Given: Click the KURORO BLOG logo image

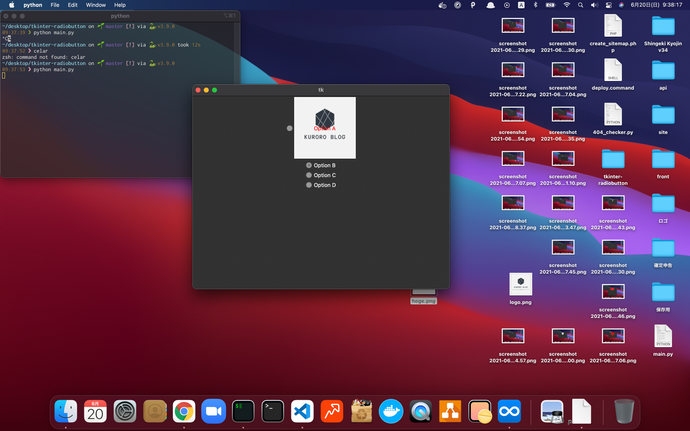Looking at the screenshot, I should [x=325, y=128].
